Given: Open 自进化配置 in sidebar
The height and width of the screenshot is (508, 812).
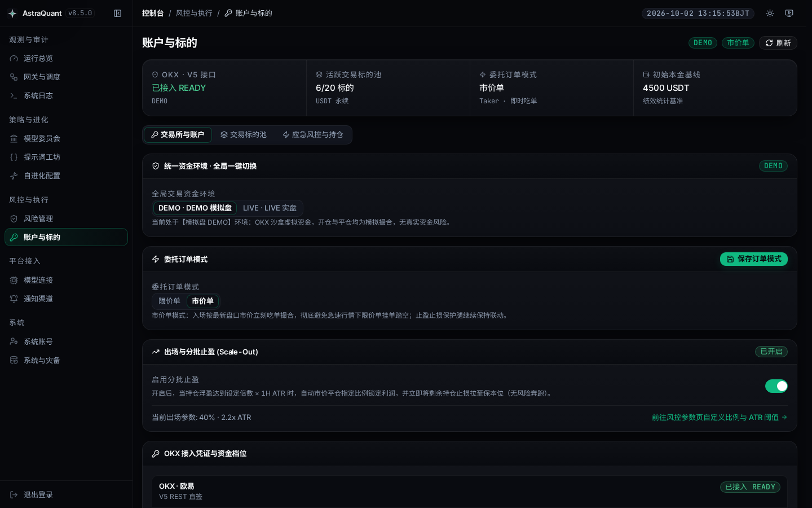Looking at the screenshot, I should [x=66, y=176].
